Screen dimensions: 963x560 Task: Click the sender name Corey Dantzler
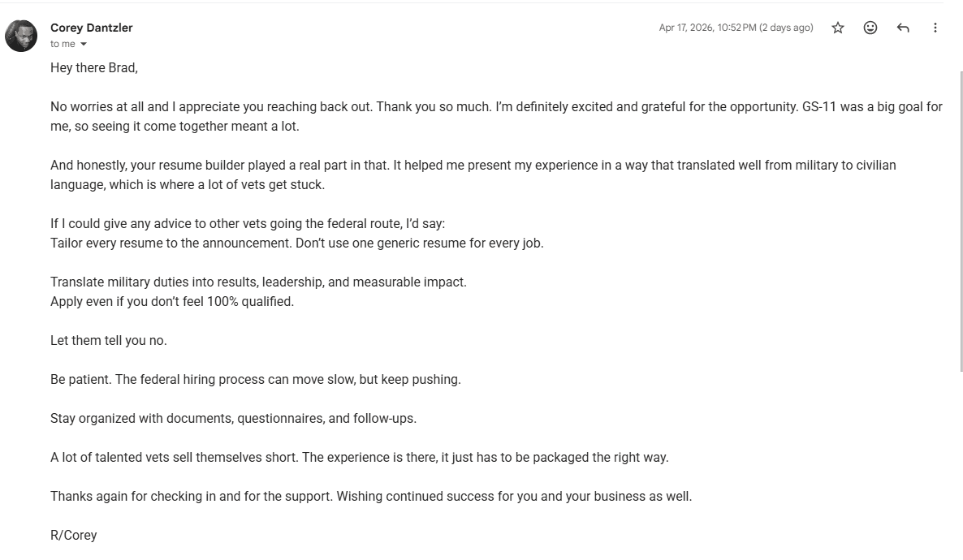(x=92, y=28)
